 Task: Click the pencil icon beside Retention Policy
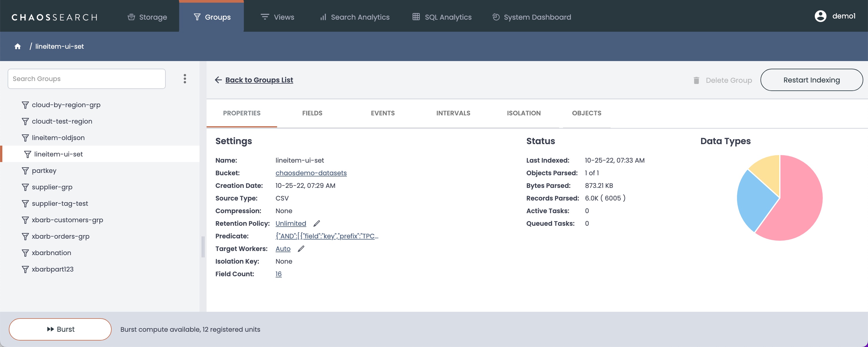click(x=316, y=223)
